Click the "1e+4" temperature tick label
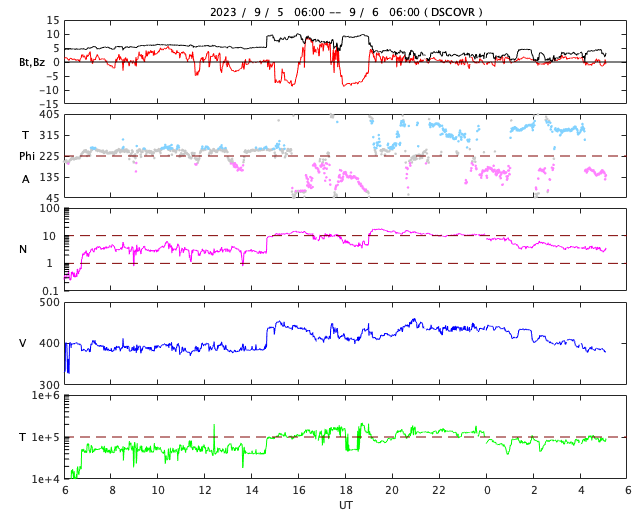 point(46,479)
